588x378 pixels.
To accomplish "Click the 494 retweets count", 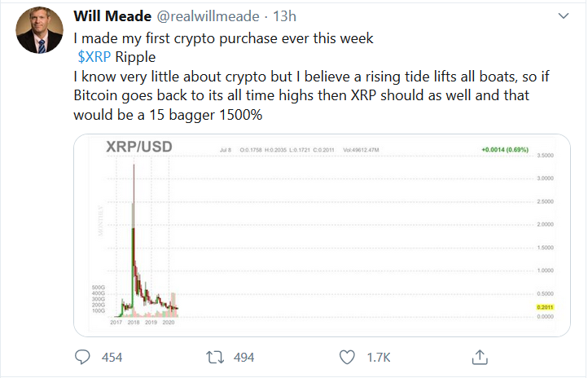I will pos(244,358).
